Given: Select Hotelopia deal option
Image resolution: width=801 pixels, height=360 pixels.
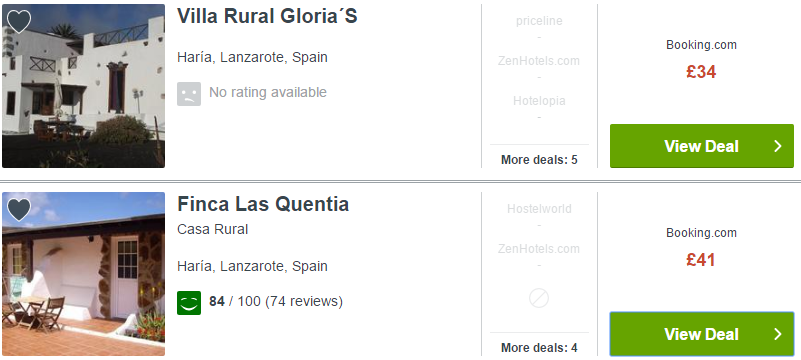Looking at the screenshot, I should click(539, 101).
